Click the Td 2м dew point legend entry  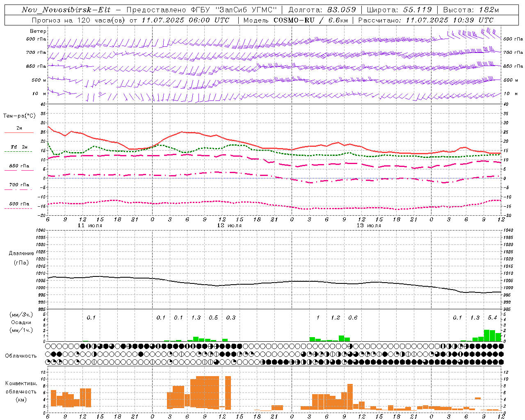[x=19, y=147]
